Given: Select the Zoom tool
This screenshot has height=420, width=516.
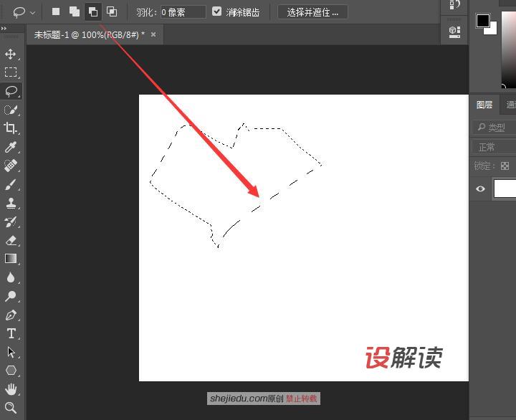Looking at the screenshot, I should pos(11,408).
